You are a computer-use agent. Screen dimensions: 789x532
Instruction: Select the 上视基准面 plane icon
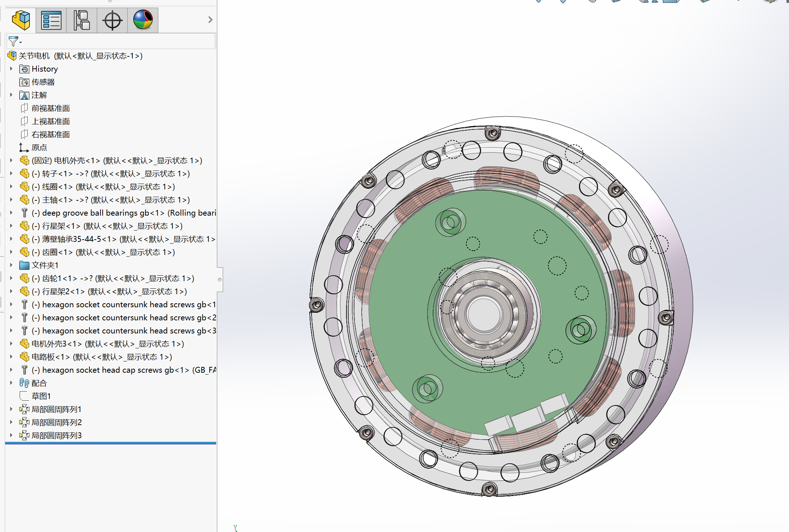click(x=24, y=121)
